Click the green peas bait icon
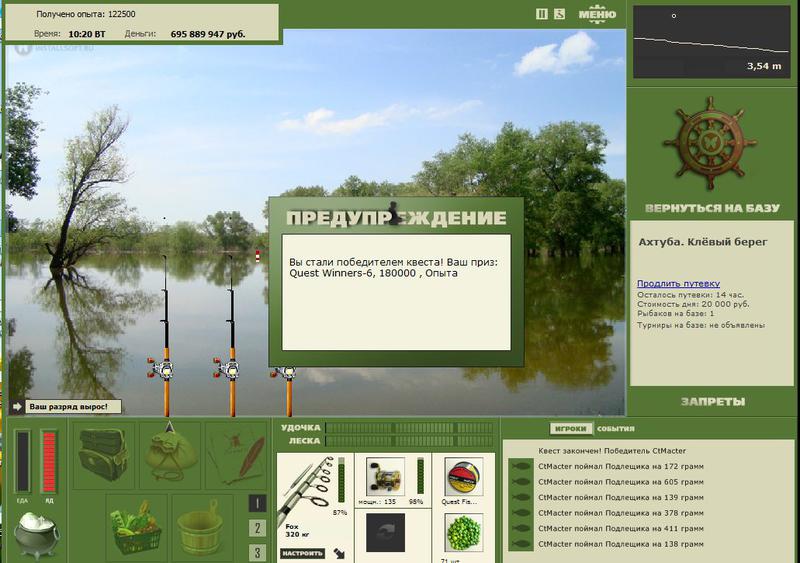The width and height of the screenshot is (800, 563). [x=464, y=532]
